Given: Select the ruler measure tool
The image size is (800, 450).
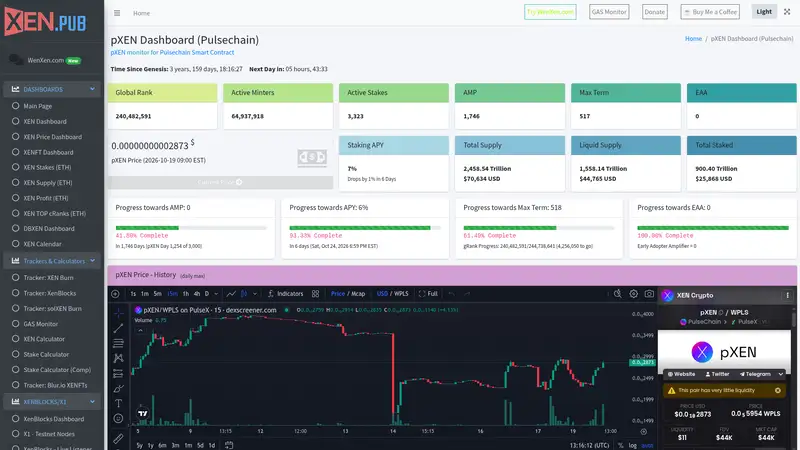Looking at the screenshot, I should click(118, 438).
